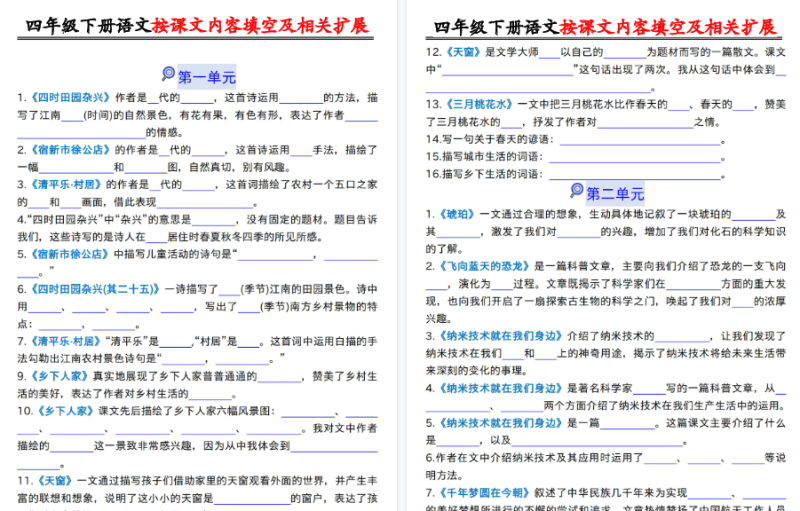Click 《宿新市徐公店》 in item 2
Screen dimensions: 800x511
pyautogui.click(x=69, y=150)
